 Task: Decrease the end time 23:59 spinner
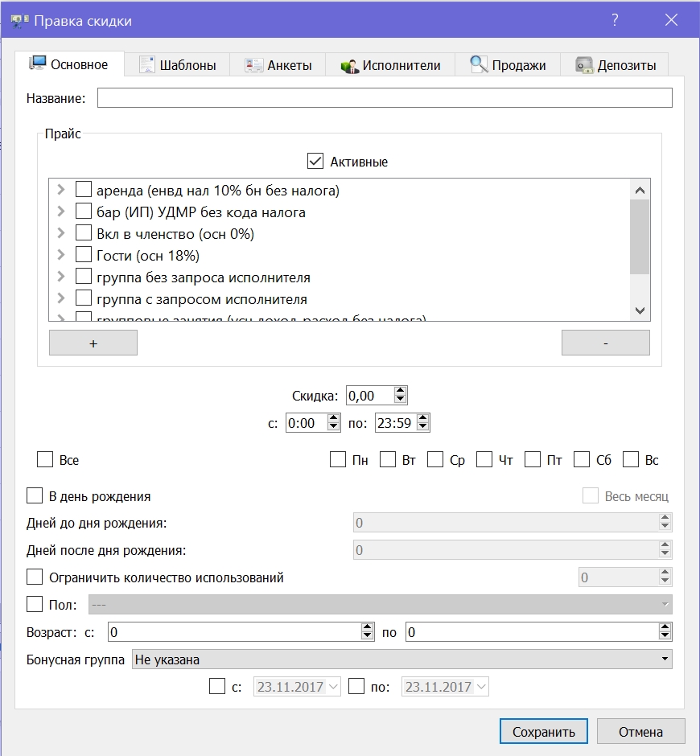pyautogui.click(x=422, y=427)
